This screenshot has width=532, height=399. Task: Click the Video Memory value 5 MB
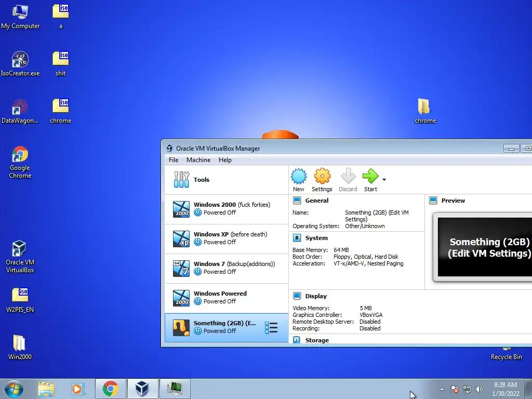(x=365, y=308)
